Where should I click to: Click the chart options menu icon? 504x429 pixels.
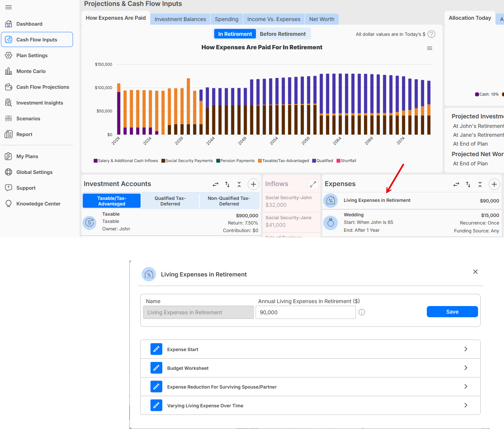(x=429, y=48)
